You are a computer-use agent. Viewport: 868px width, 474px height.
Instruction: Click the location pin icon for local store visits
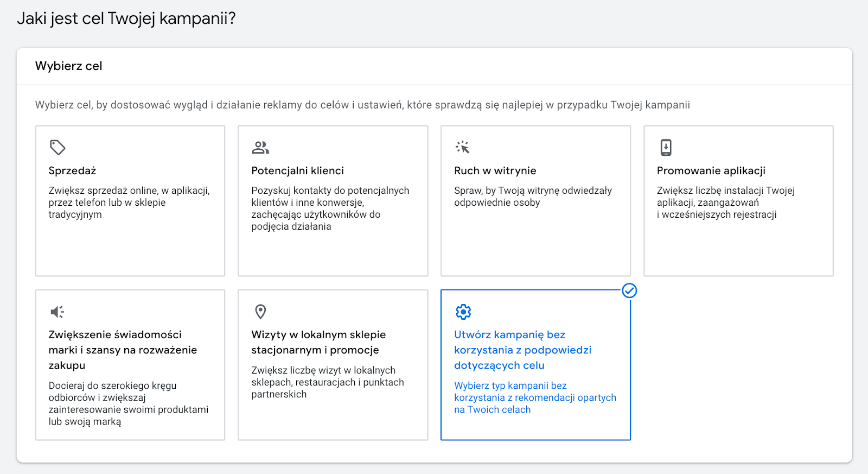click(x=260, y=312)
